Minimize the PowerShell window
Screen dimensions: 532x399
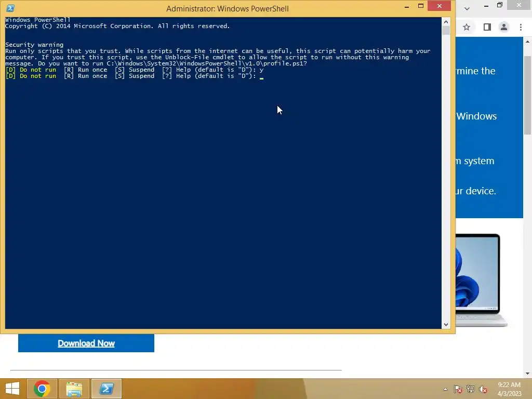click(406, 6)
